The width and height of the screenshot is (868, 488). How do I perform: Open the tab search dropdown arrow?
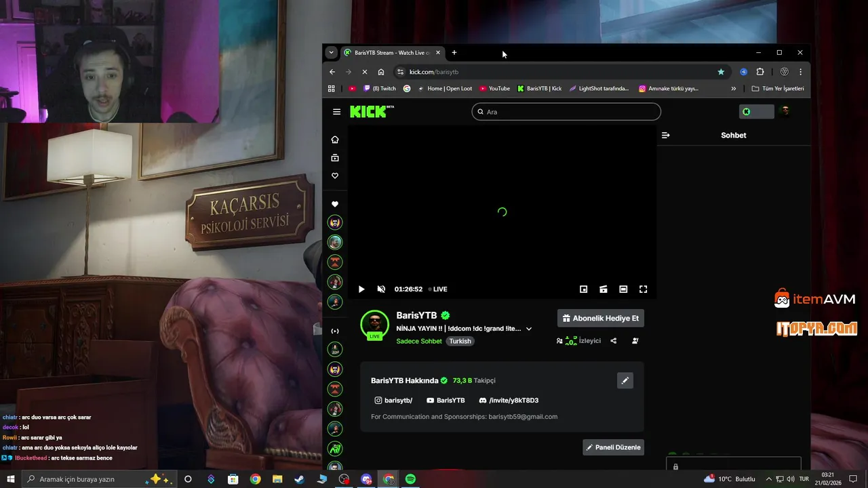click(x=331, y=52)
